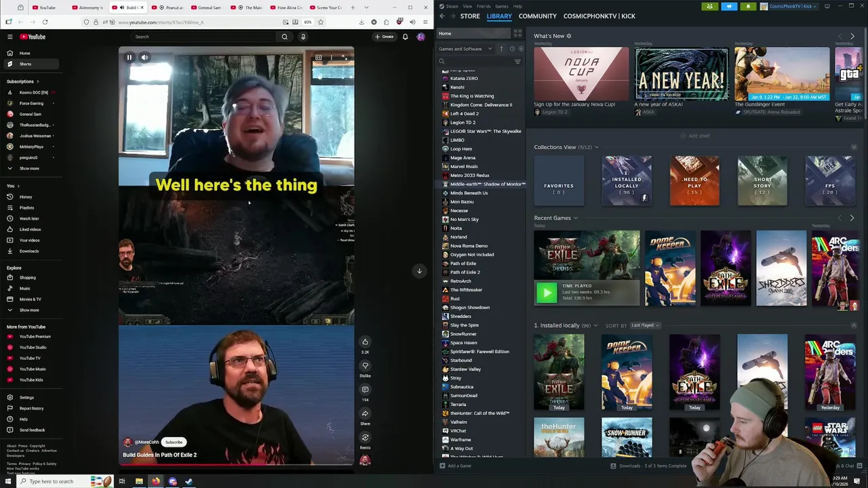
Task: Open Steam library advanced filters icon
Action: point(517,62)
